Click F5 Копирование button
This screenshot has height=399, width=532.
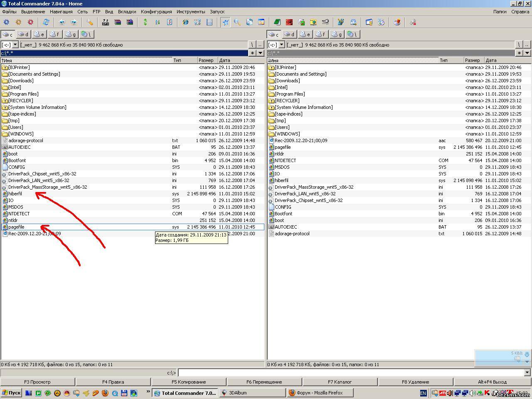click(189, 382)
